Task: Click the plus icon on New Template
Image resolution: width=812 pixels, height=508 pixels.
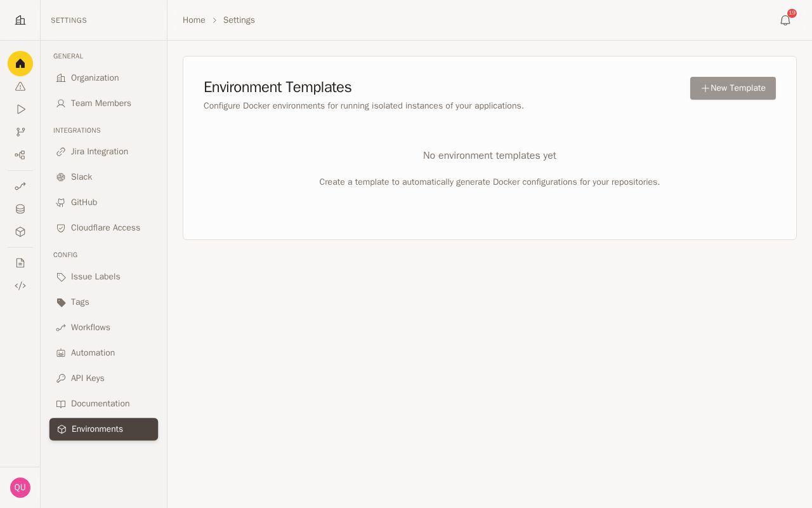Action: tap(705, 88)
